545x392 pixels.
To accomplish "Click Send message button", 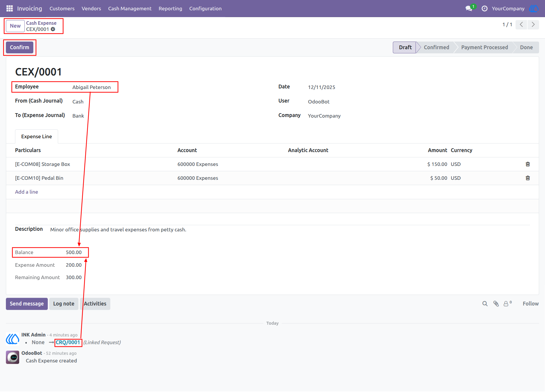I will (27, 304).
